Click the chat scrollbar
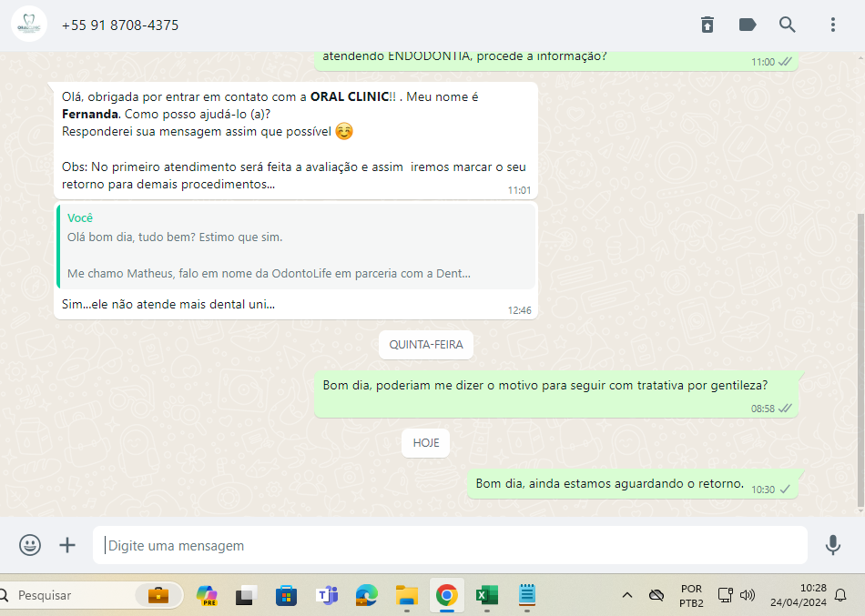This screenshot has height=616, width=865. [860, 364]
